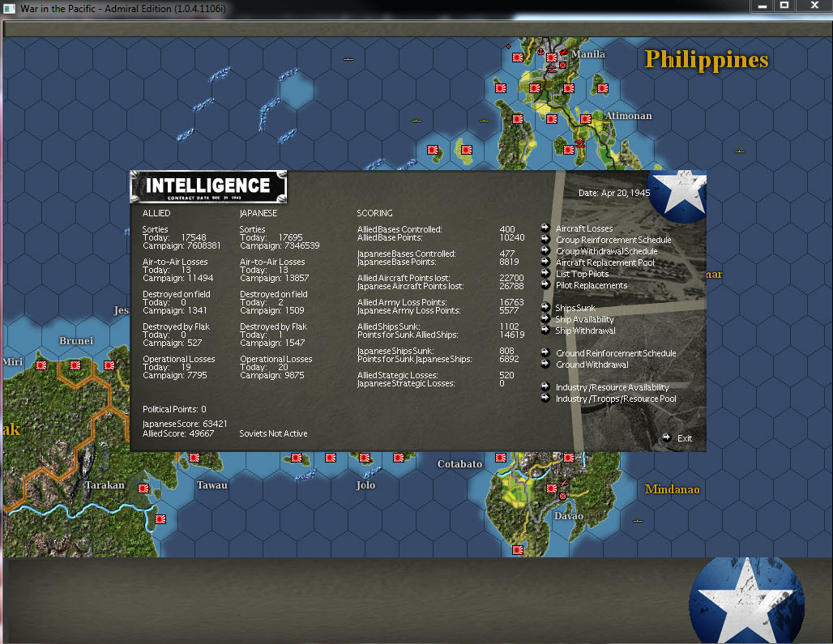Click the Tawau map label
The width and height of the screenshot is (833, 644).
(212, 485)
